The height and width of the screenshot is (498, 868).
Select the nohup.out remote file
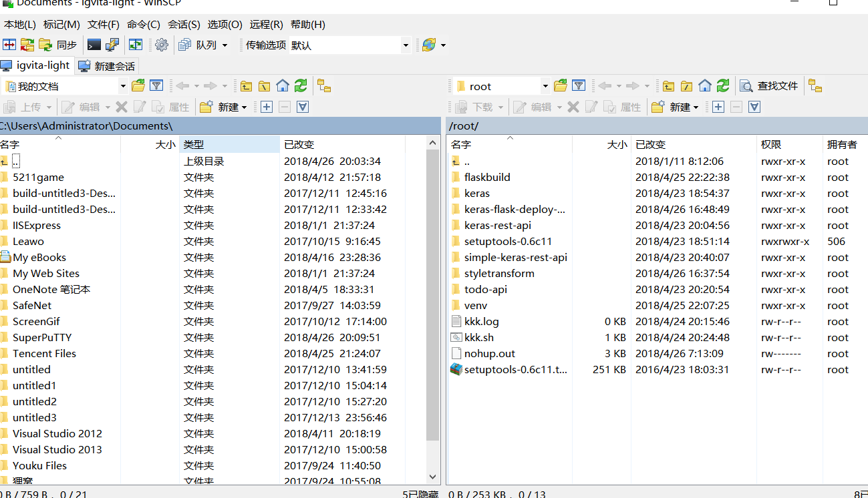pyautogui.click(x=490, y=354)
